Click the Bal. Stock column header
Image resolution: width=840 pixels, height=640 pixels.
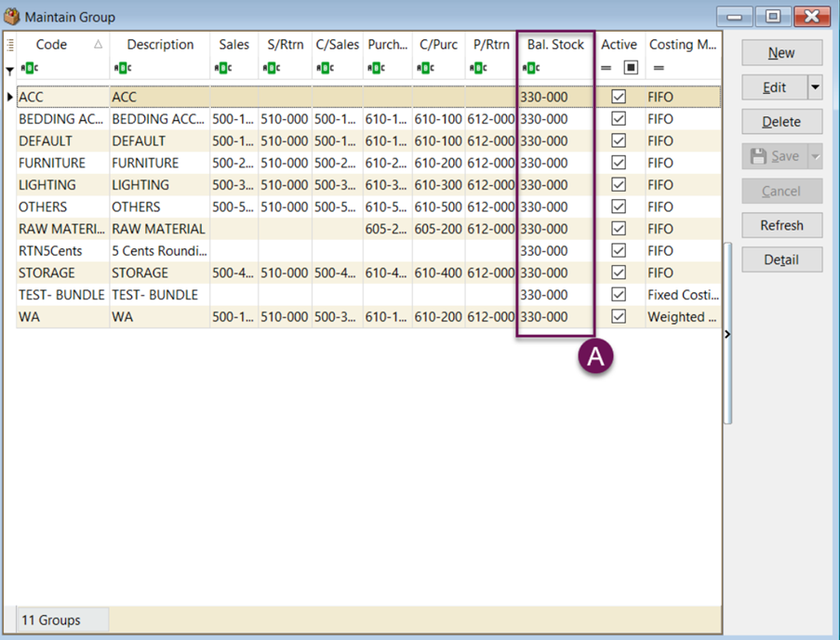point(555,45)
